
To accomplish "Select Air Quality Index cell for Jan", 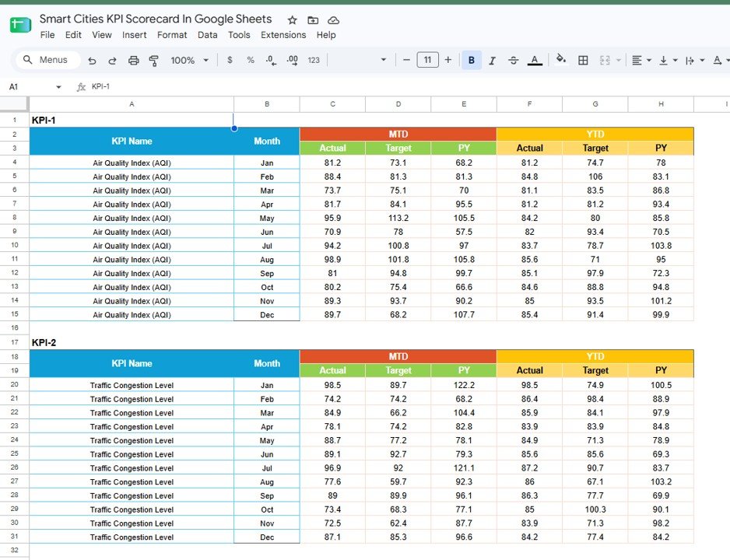I will pyautogui.click(x=132, y=163).
